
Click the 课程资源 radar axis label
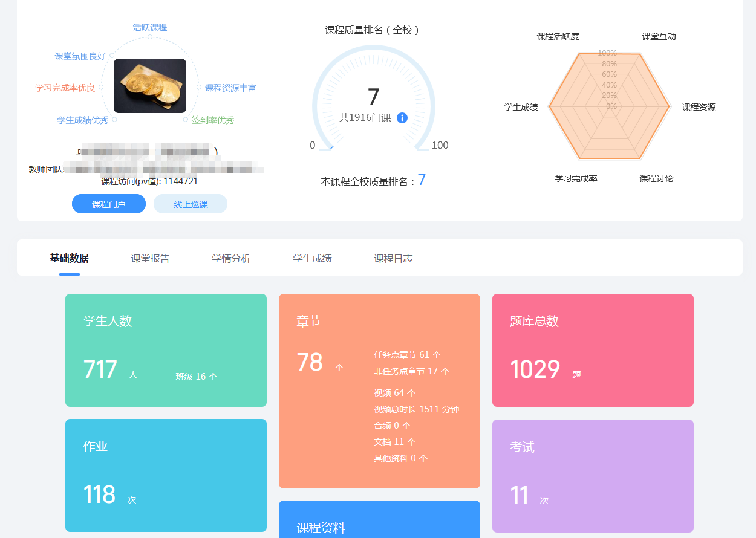(x=699, y=107)
